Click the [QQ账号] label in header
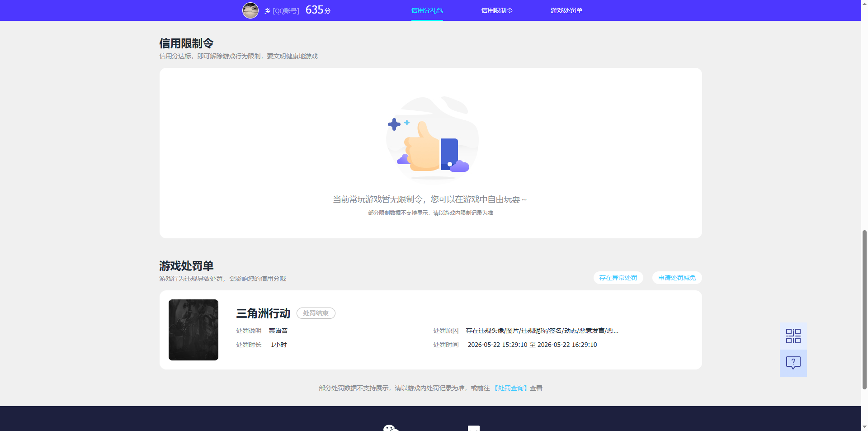 (286, 11)
